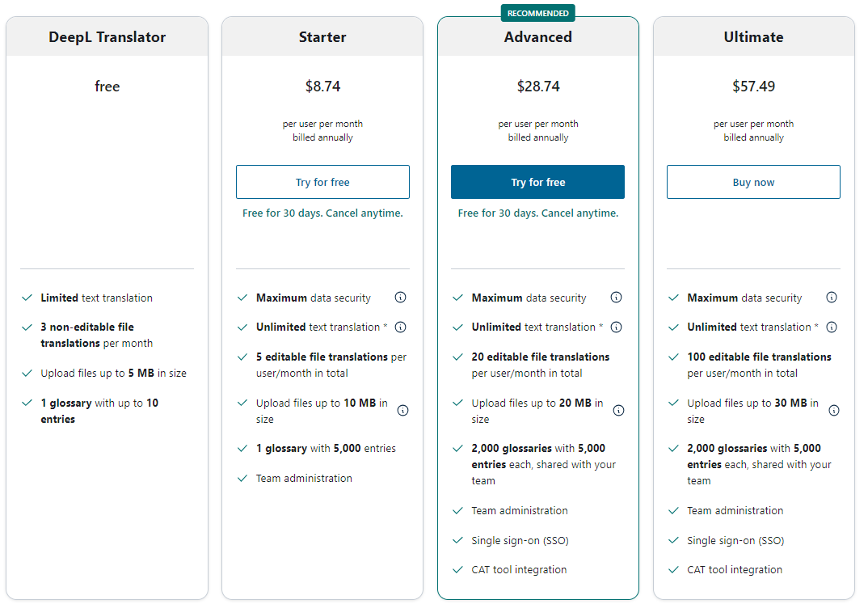Image resolution: width=868 pixels, height=604 pixels.
Task: Open info icon next to Advanced 20 MB upload
Action: [x=618, y=411]
